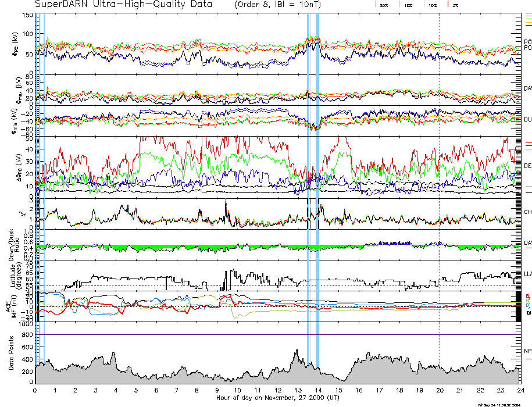
Task: Click the black |B| legend label
Action: coord(527,313)
